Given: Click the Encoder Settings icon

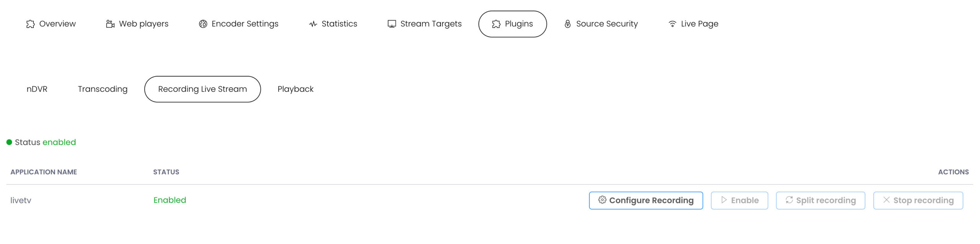Looking at the screenshot, I should point(203,24).
